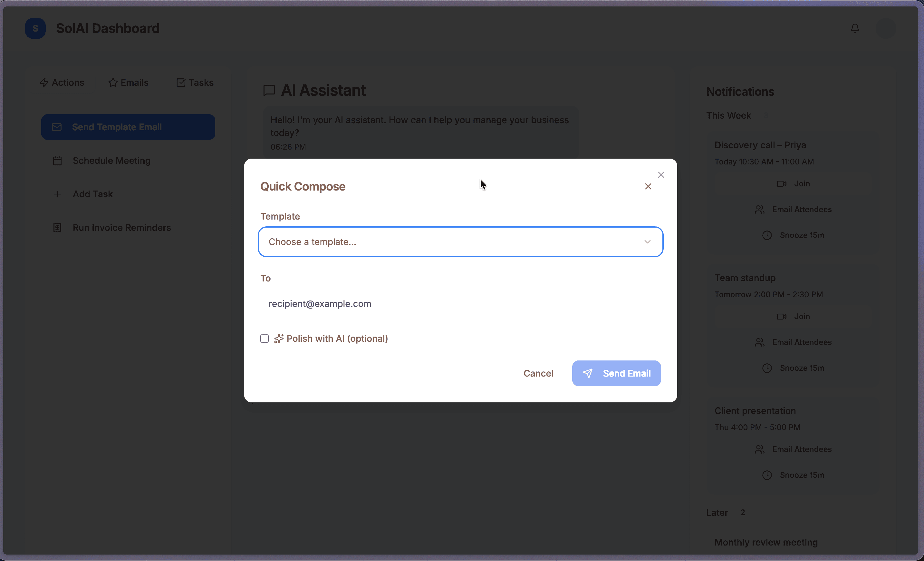Click the star icon on Emails tab

(x=113, y=83)
